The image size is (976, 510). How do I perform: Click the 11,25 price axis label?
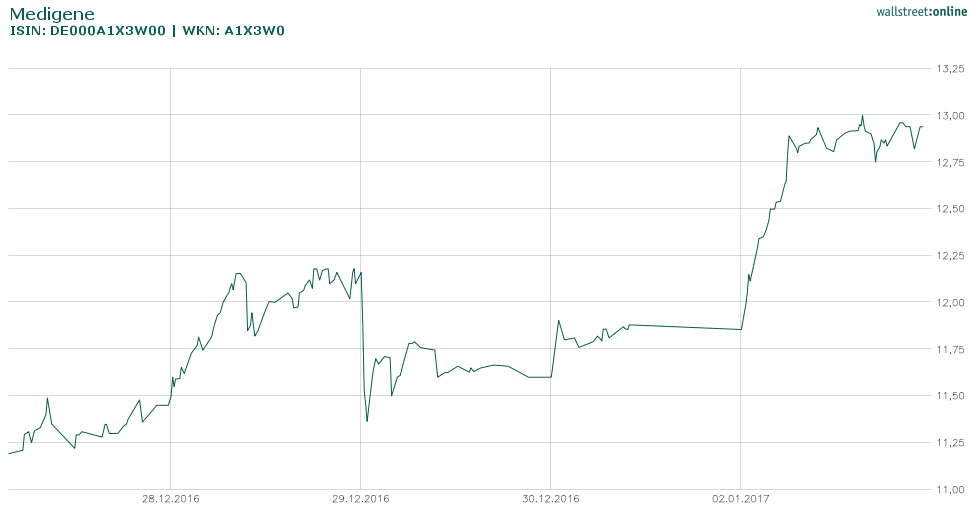click(950, 442)
